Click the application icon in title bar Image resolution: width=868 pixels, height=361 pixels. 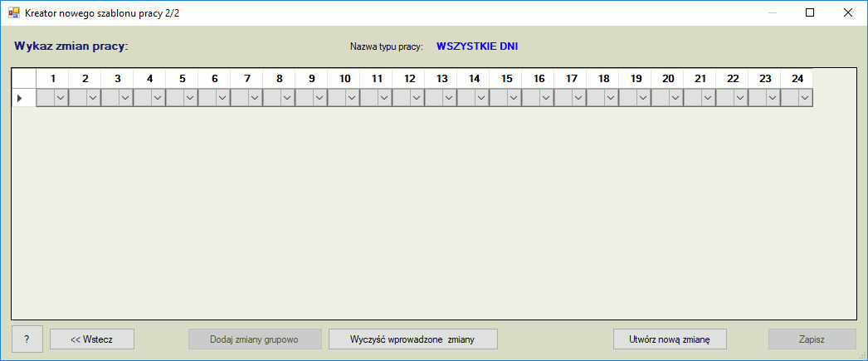point(13,12)
